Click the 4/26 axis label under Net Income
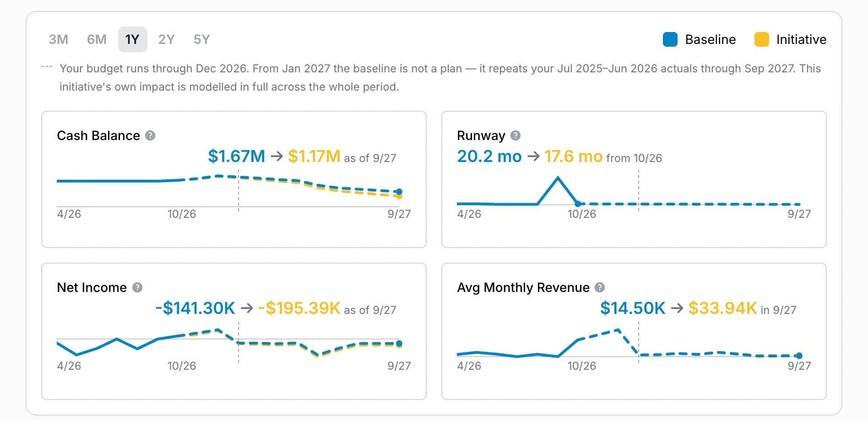 click(69, 366)
